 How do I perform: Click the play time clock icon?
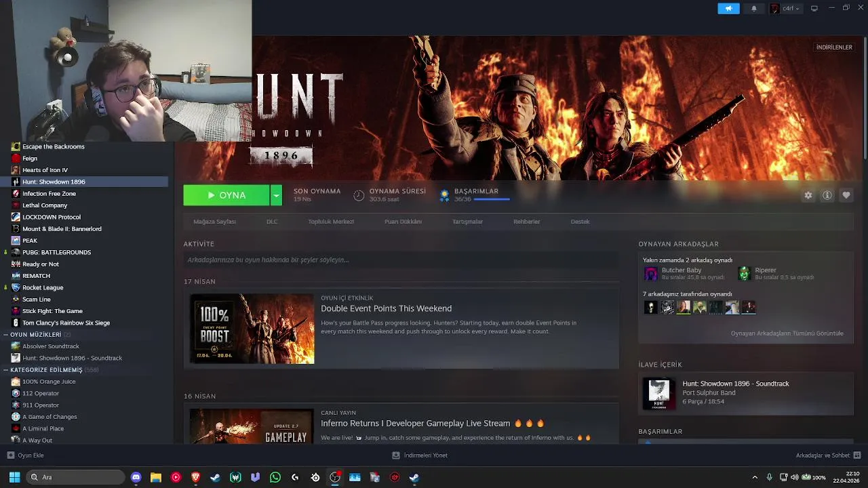tap(359, 195)
